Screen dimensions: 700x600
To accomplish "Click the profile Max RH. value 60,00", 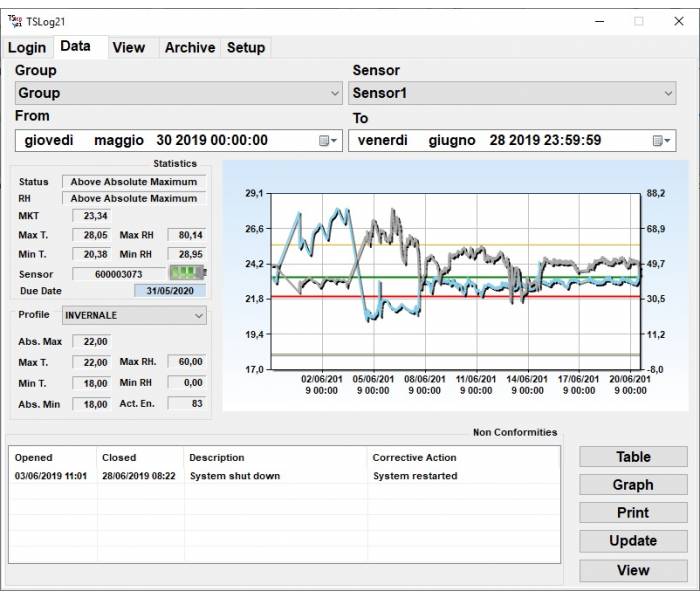I will pyautogui.click(x=187, y=362).
